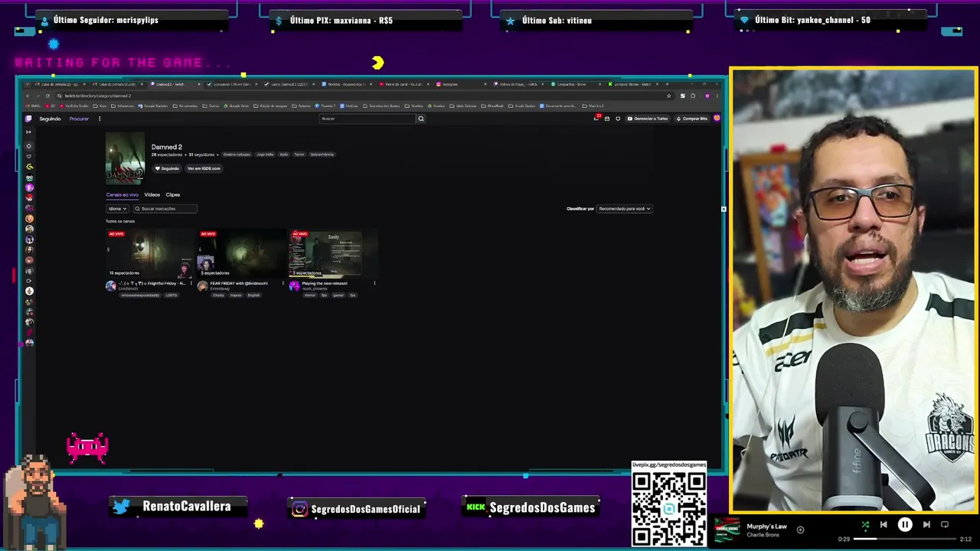The image size is (980, 551).
Task: Open the Idioma language dropdown
Action: pyautogui.click(x=116, y=208)
